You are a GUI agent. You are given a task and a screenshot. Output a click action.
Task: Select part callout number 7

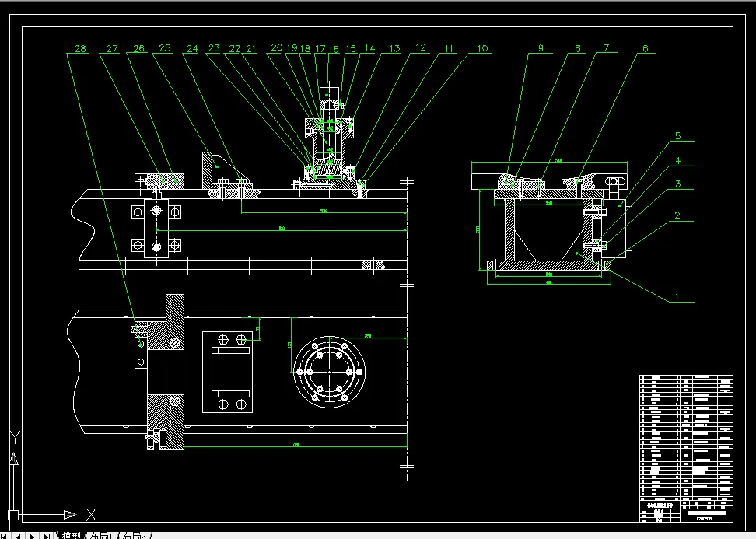point(607,47)
